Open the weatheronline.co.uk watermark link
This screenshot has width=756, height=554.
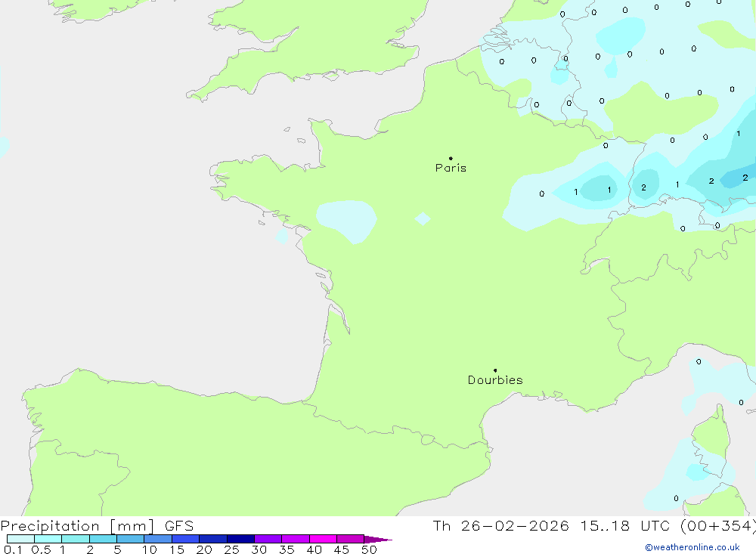click(696, 547)
